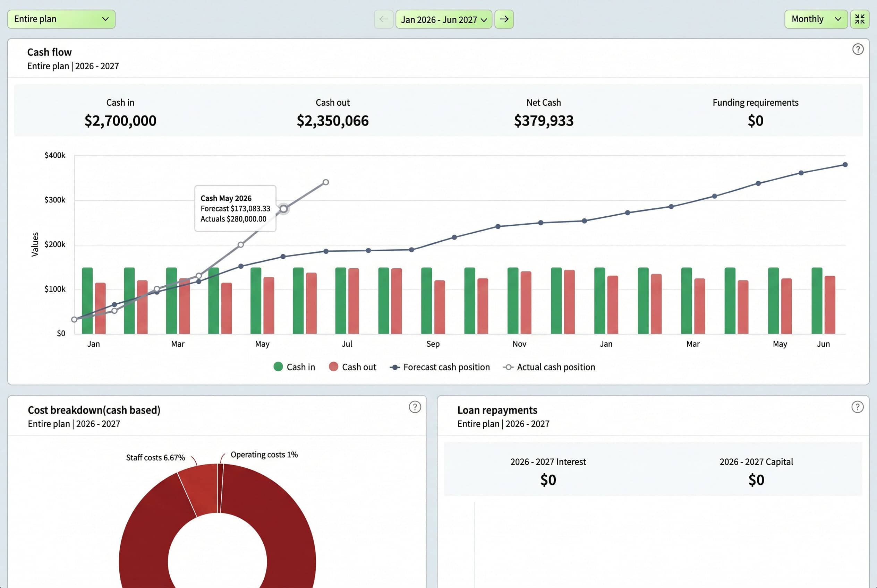Viewport: 877px width, 588px height.
Task: Click the Net Cash $379,933 value
Action: click(x=544, y=121)
